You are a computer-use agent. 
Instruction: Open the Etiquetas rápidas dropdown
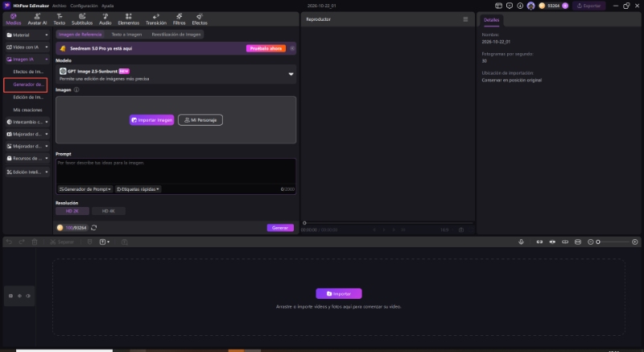pos(138,189)
